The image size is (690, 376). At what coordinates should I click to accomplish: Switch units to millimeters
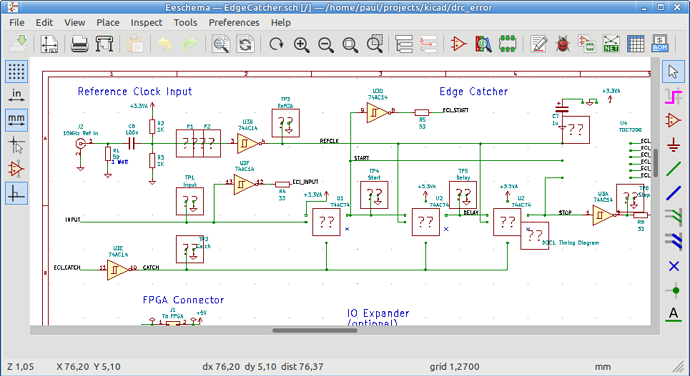coord(16,120)
